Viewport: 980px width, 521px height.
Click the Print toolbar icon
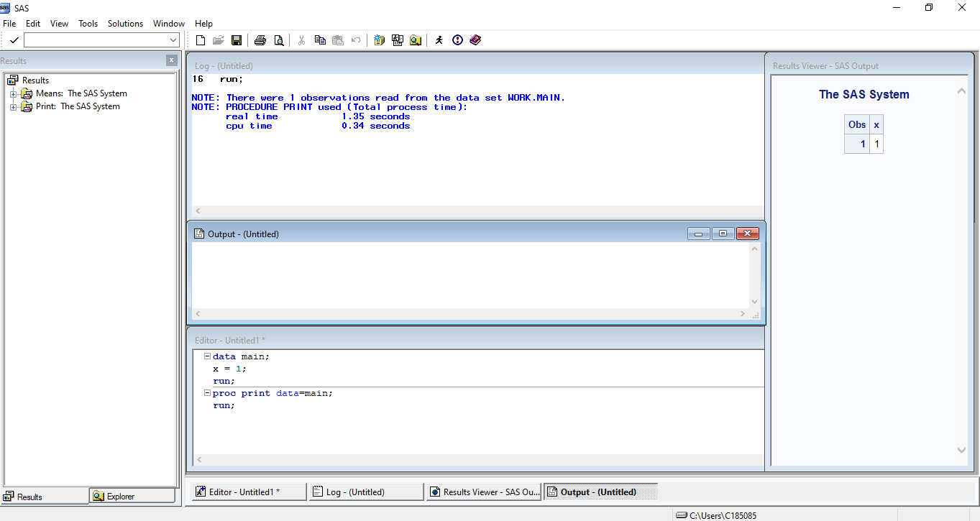click(260, 40)
